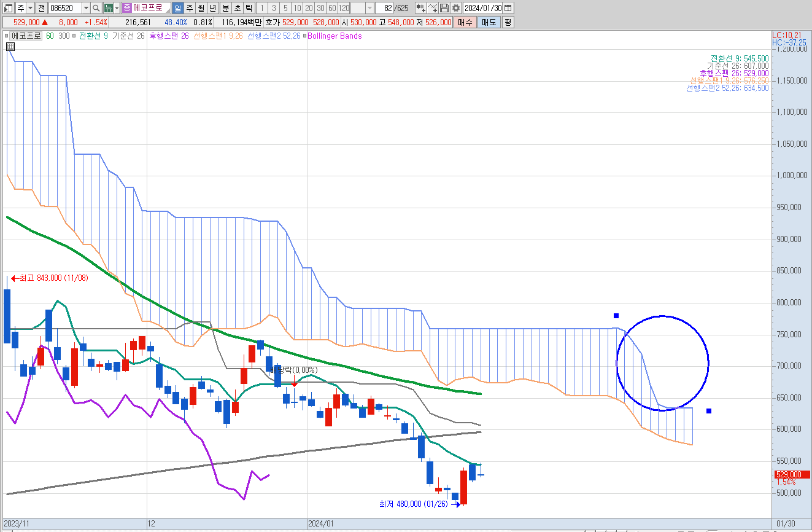Screen dimensions: 812x532
Task: Click the 에코프로 stock name field
Action: click(x=147, y=8)
